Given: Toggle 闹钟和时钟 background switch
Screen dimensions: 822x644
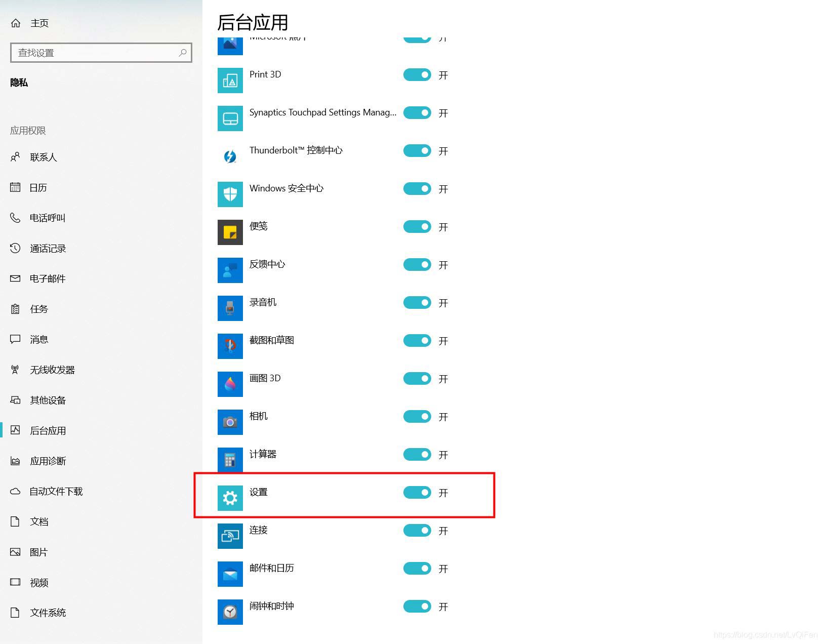Looking at the screenshot, I should (417, 607).
